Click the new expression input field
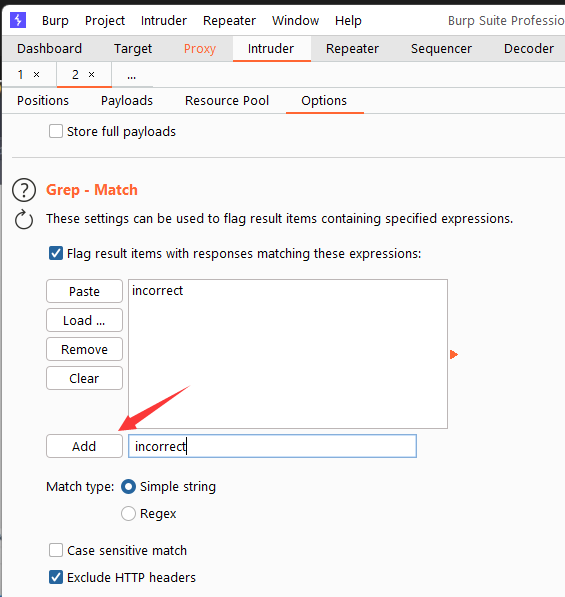 273,446
